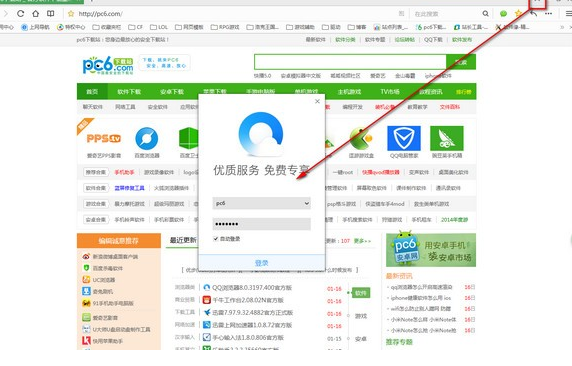Viewport: 572px width, 366px height.
Task: Click the 千牛工作台 red icon
Action: pos(206,300)
